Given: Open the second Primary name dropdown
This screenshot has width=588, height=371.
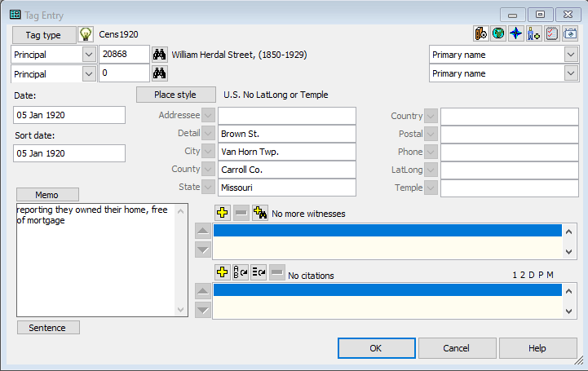Looking at the screenshot, I should click(570, 73).
